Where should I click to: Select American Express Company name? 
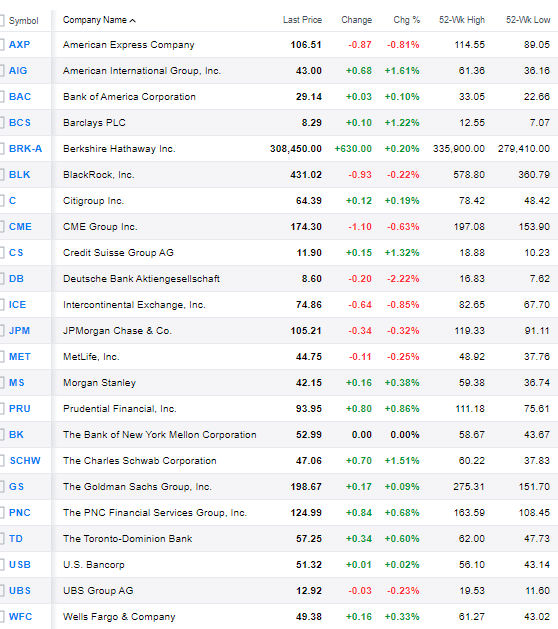[129, 45]
